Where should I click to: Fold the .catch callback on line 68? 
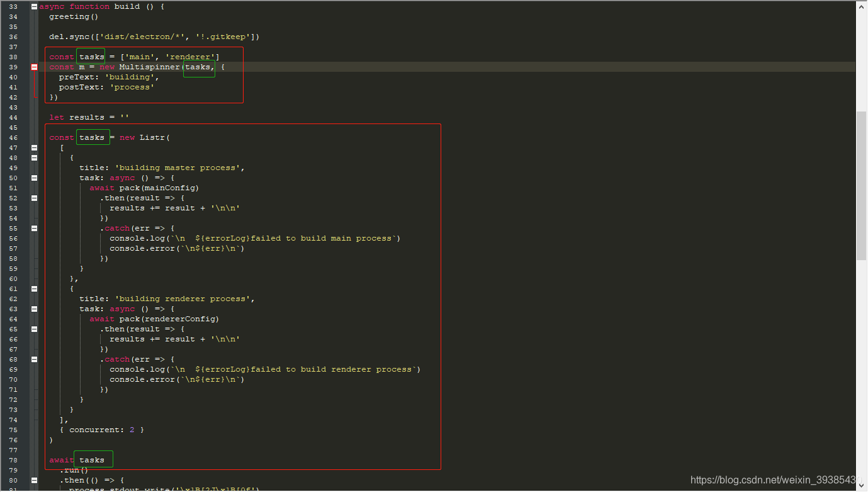(34, 359)
